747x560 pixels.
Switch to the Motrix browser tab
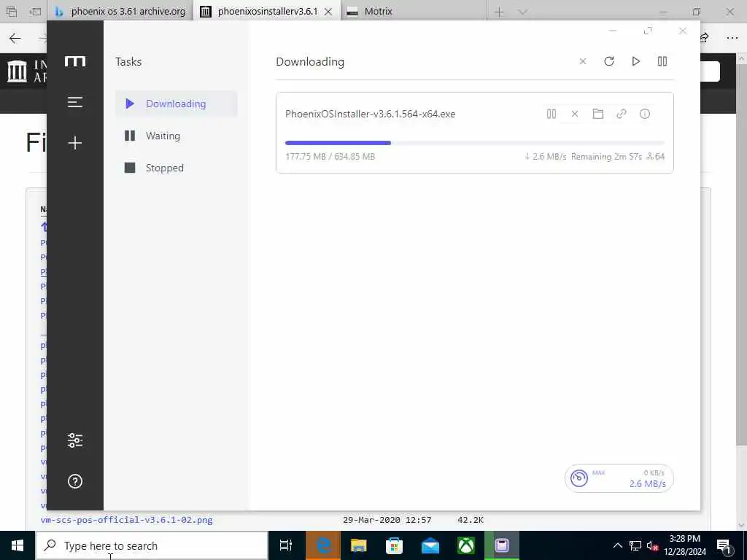(414, 12)
